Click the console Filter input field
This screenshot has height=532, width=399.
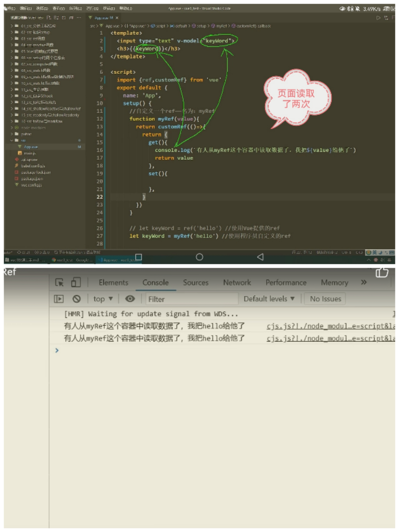[192, 299]
